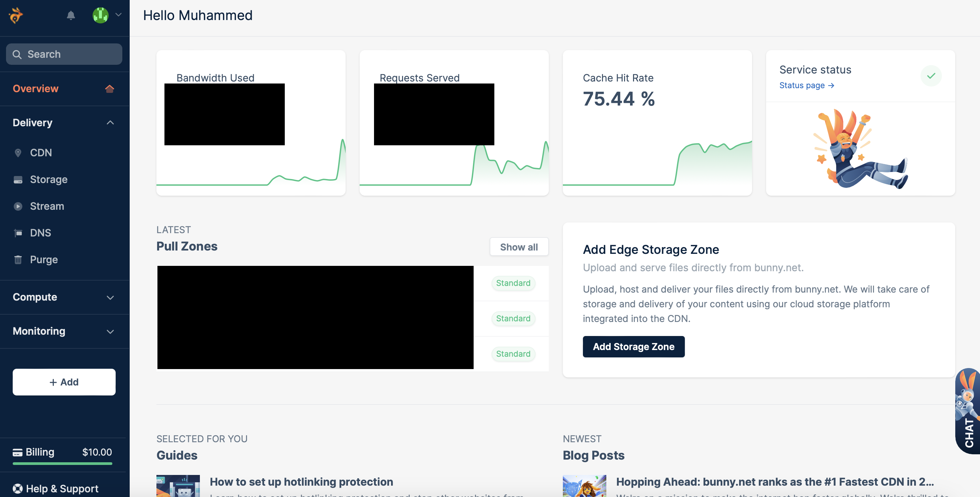Viewport: 980px width, 497px height.
Task: Click the service status checkmark icon
Action: [931, 76]
